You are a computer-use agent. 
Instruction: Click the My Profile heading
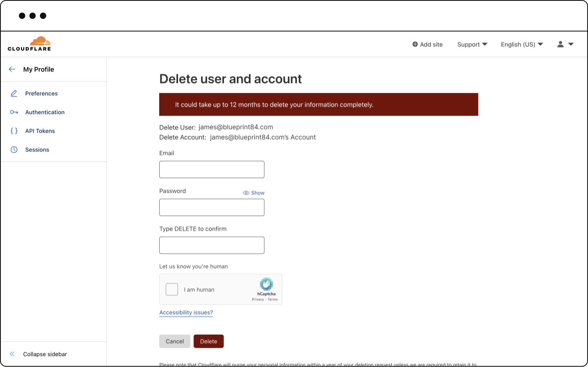[39, 69]
